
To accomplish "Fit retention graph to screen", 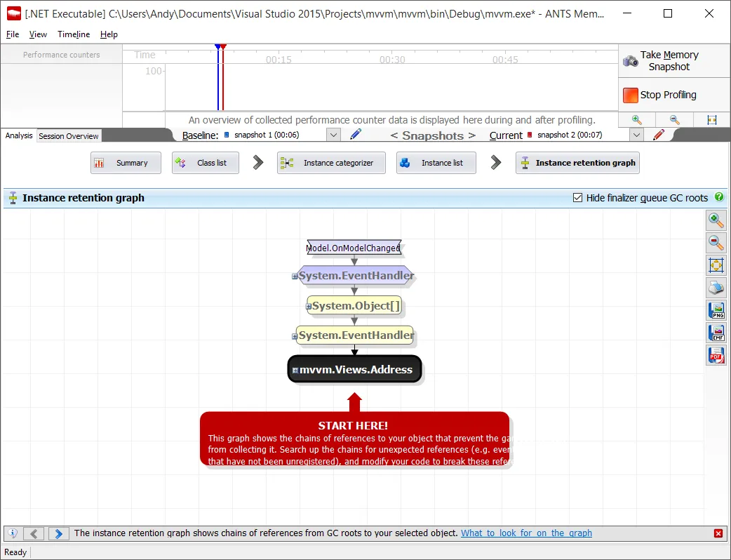I will (716, 265).
